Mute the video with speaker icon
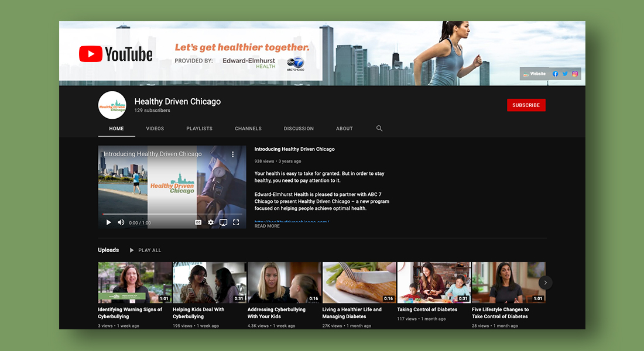The width and height of the screenshot is (644, 351). tap(121, 222)
